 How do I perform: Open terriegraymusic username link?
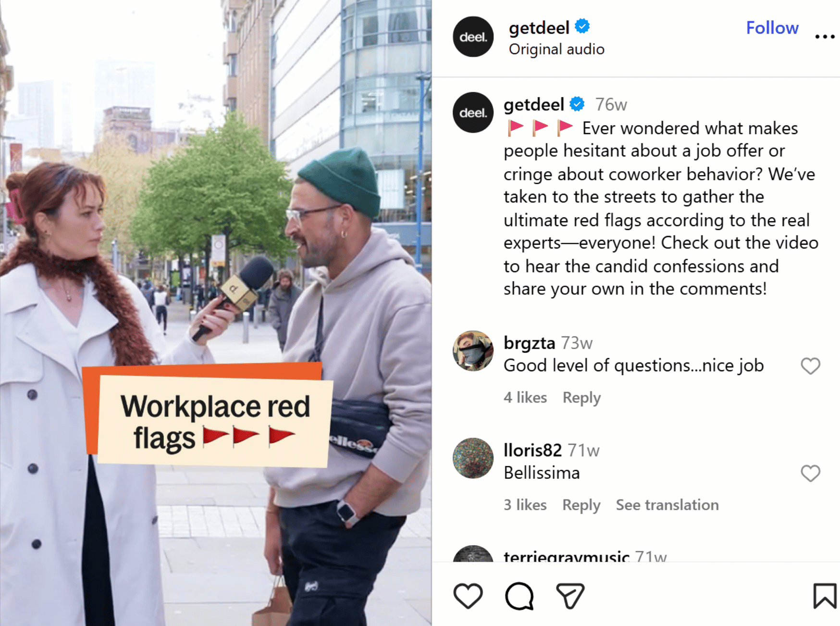point(566,556)
